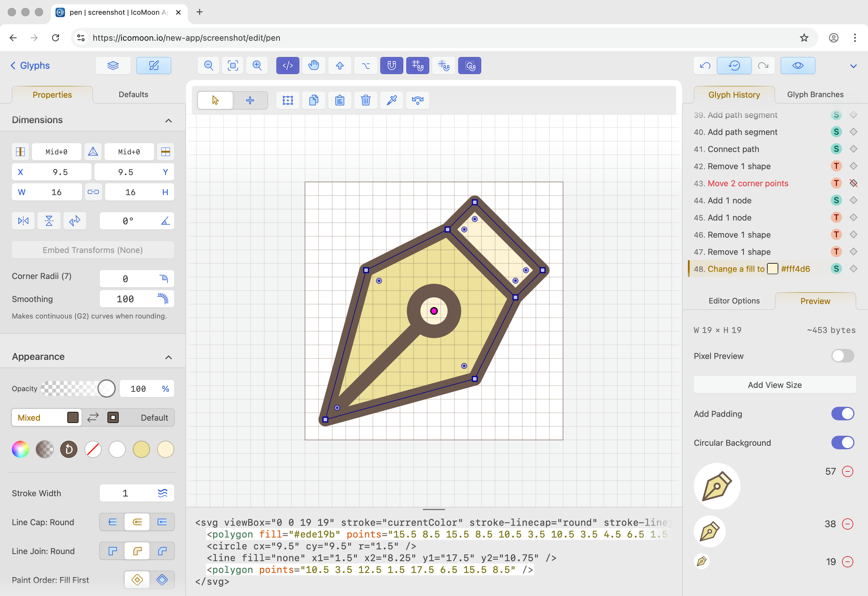Turn off Circular Background
The image size is (868, 596).
(843, 442)
